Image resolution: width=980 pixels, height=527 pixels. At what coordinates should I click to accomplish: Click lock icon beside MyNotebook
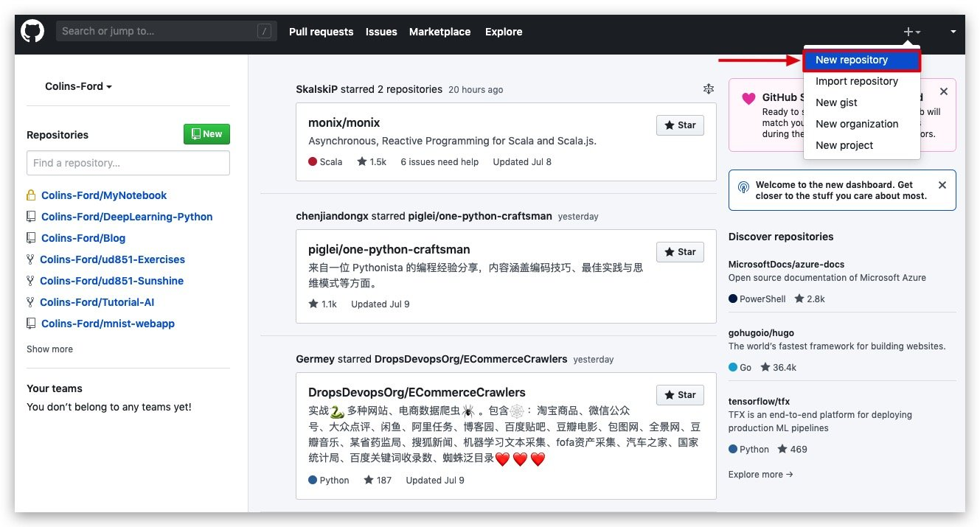point(31,195)
